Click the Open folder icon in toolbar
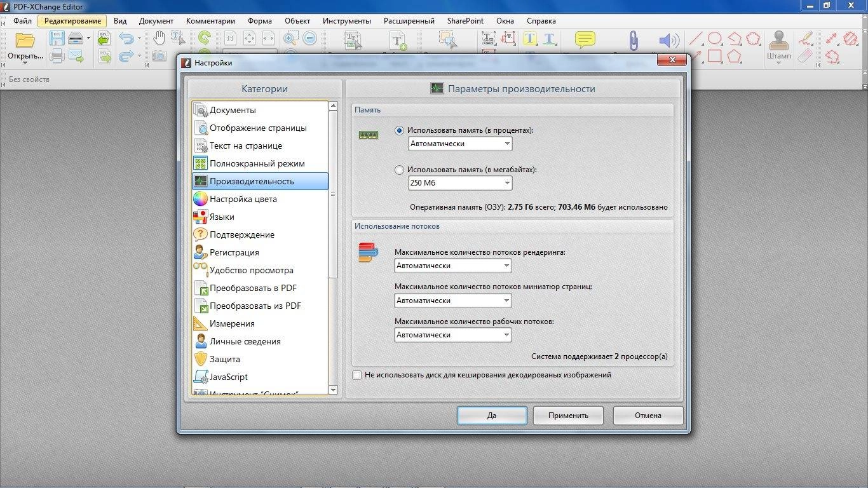Screen dimensions: 868x488 (25, 41)
